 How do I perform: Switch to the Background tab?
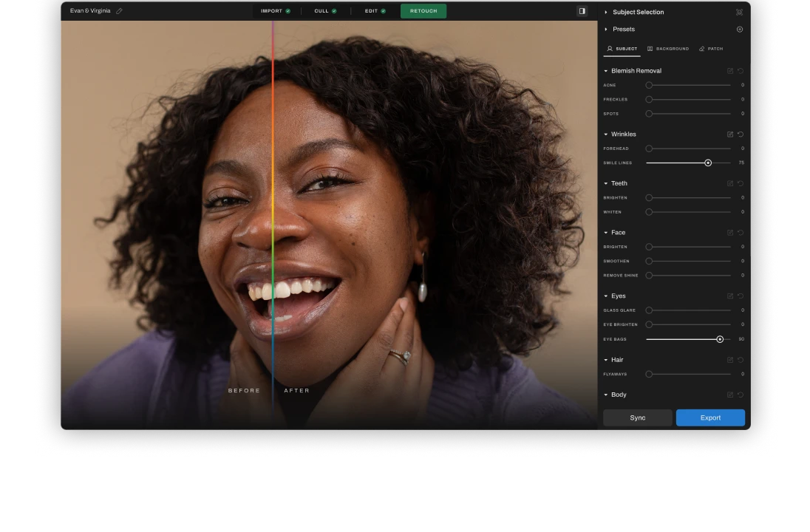click(668, 49)
